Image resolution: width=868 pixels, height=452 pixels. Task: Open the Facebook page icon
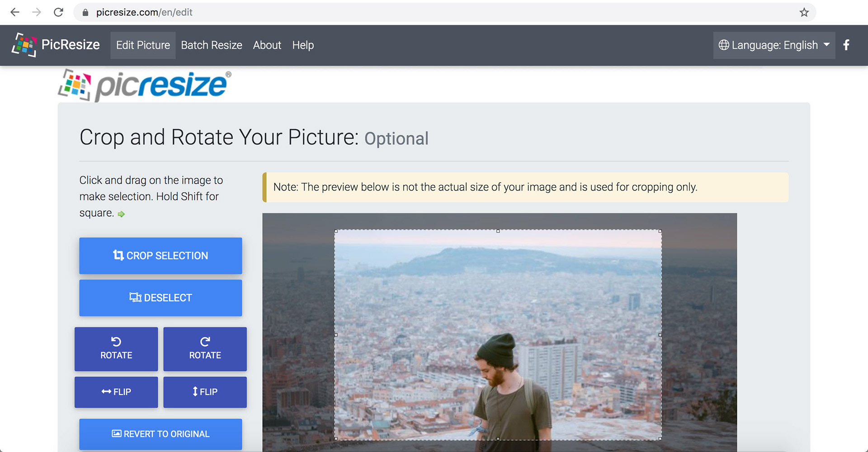846,45
